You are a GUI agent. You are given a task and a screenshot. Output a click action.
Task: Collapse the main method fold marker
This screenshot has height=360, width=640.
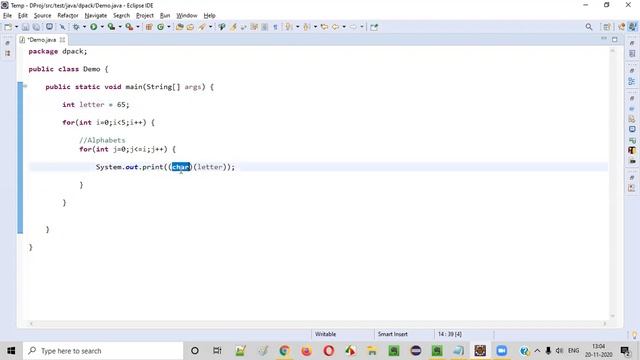click(25, 86)
